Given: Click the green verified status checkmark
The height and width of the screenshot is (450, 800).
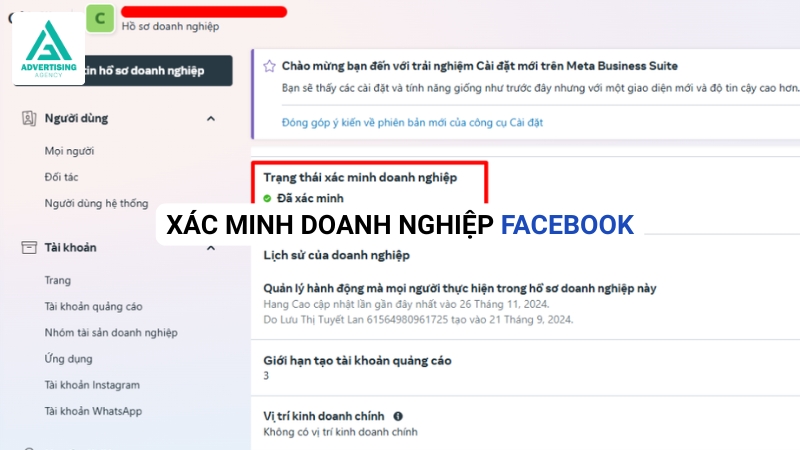Looking at the screenshot, I should (x=267, y=198).
